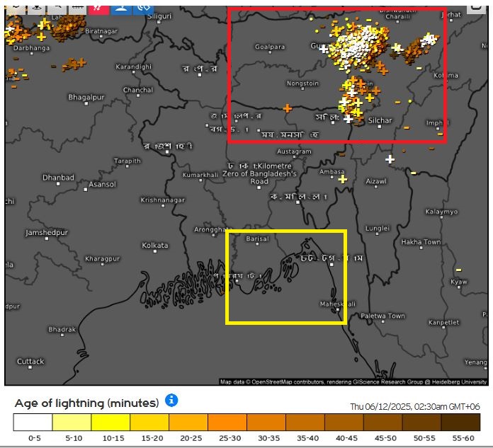Click the Bhagalpur city label
Image resolution: width=493 pixels, height=448 pixels.
[x=86, y=97]
